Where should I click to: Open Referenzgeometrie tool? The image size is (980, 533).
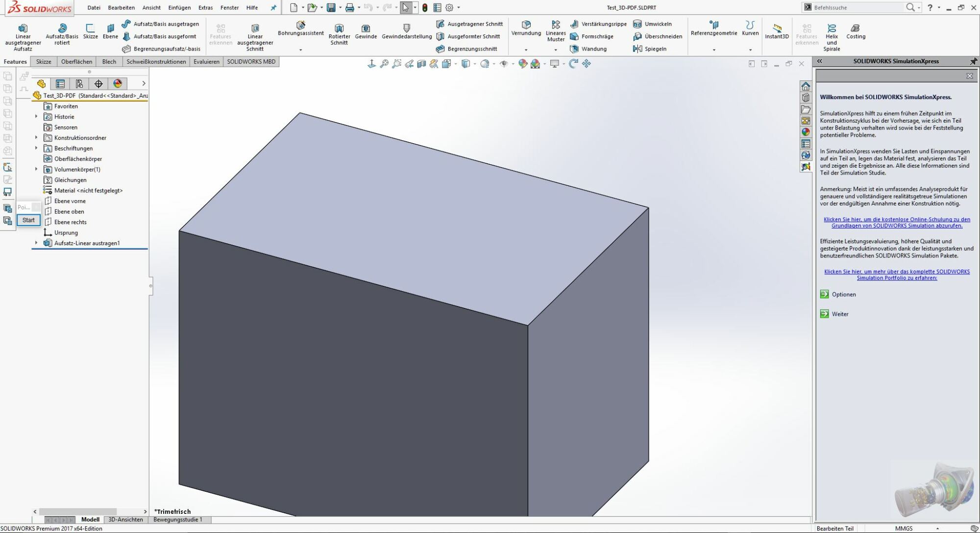pyautogui.click(x=714, y=28)
